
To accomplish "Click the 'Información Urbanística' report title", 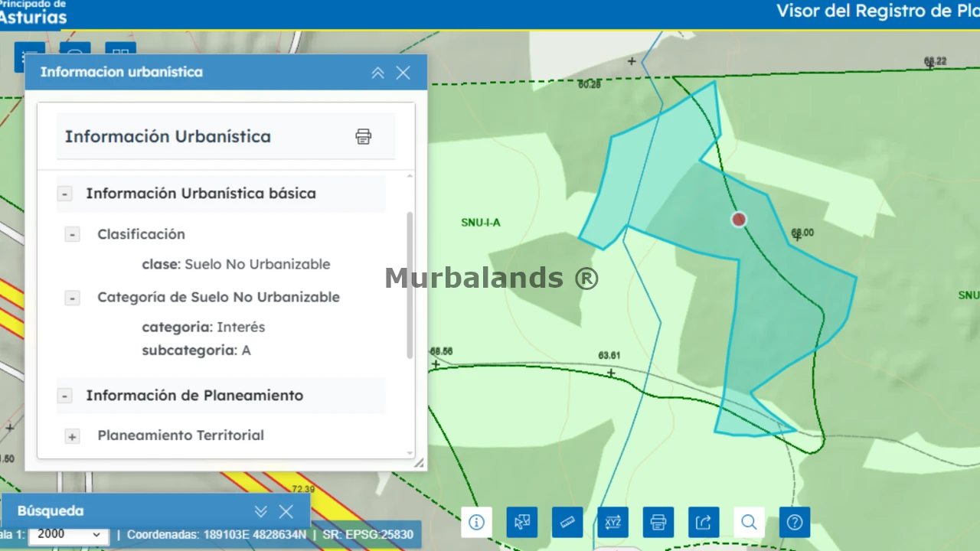I will pyautogui.click(x=168, y=137).
